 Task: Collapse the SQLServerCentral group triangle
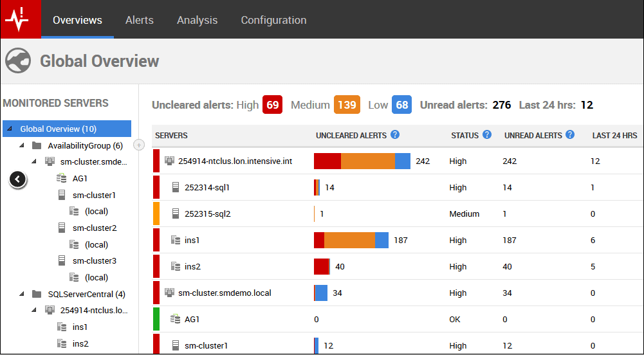coord(22,294)
